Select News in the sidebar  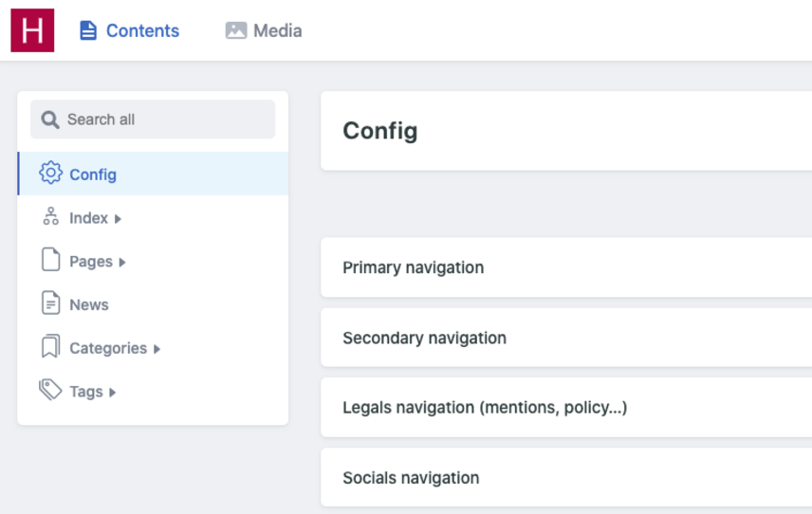(89, 304)
